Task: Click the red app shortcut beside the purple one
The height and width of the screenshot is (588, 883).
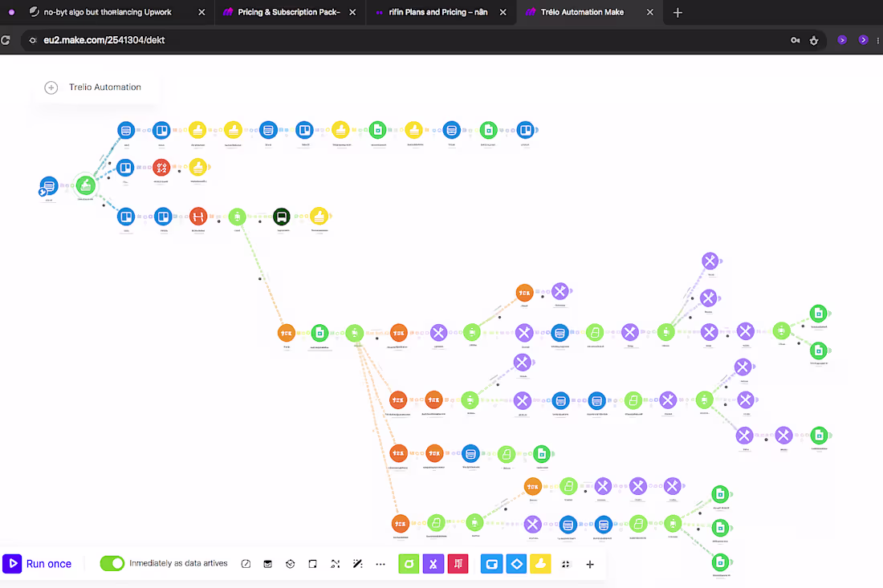Action: point(458,564)
